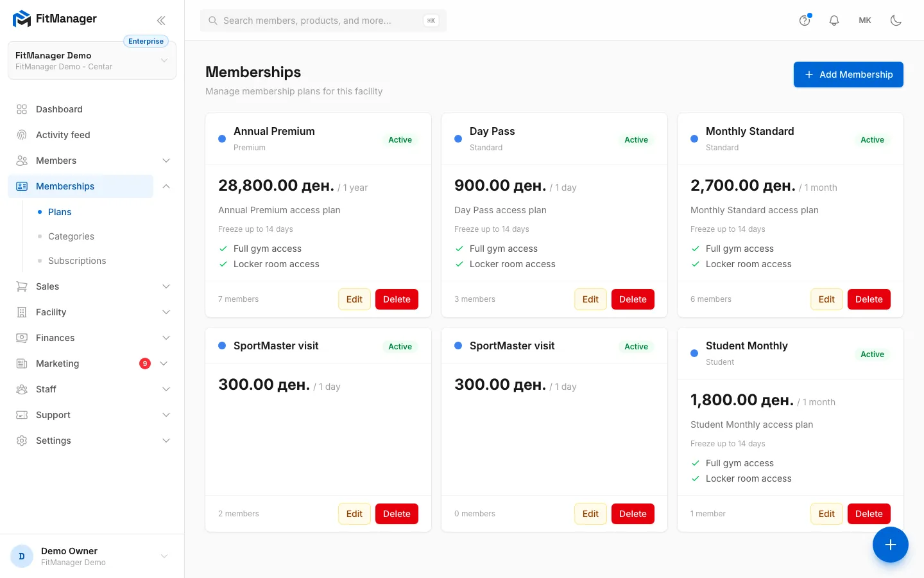Open the Demo Owner account menu
The image size is (924, 578).
coord(92,556)
